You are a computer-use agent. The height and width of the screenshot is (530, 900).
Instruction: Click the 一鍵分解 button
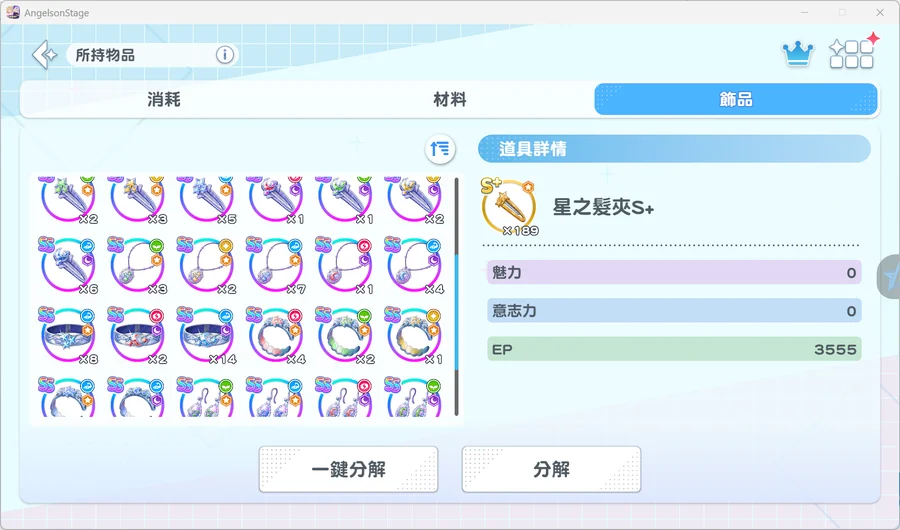(348, 469)
